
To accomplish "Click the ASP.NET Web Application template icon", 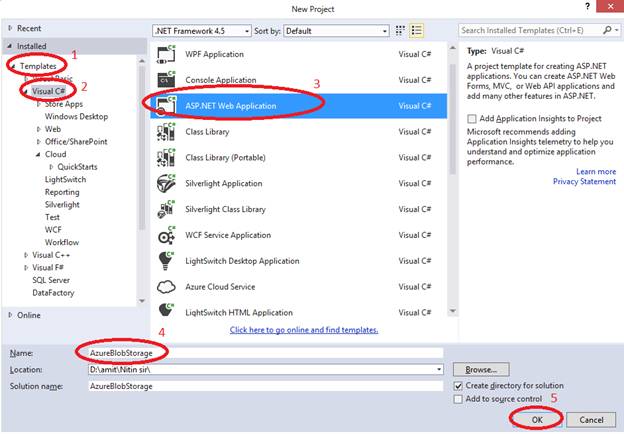I will click(166, 106).
